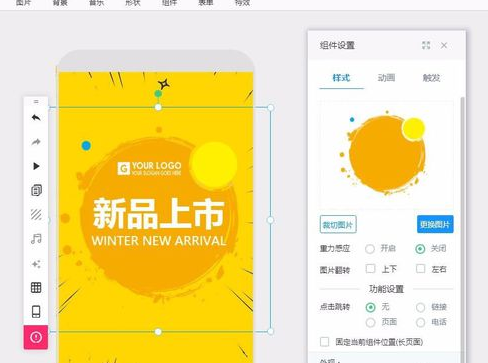Click the undo arrow in left toolbar
This screenshot has width=488, height=363.
[36, 118]
